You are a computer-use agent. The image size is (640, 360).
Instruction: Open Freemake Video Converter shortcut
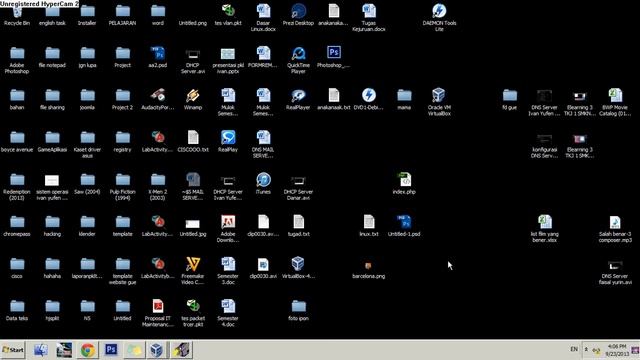[x=193, y=271]
